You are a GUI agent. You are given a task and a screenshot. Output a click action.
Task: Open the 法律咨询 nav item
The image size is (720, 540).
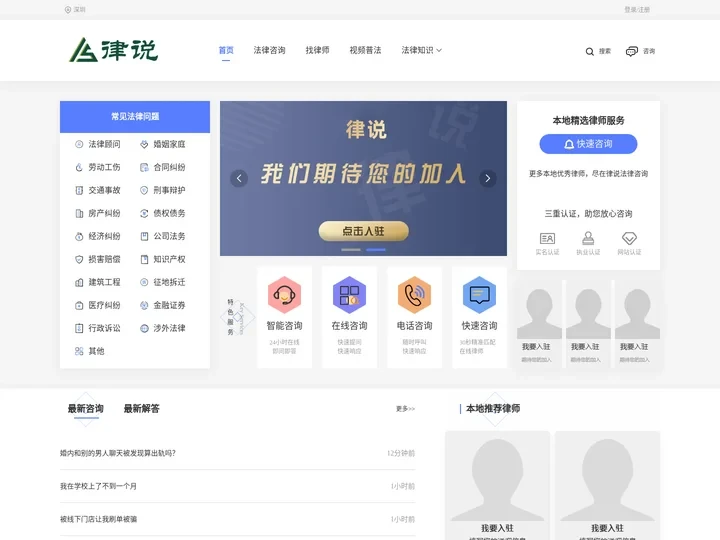coord(270,50)
